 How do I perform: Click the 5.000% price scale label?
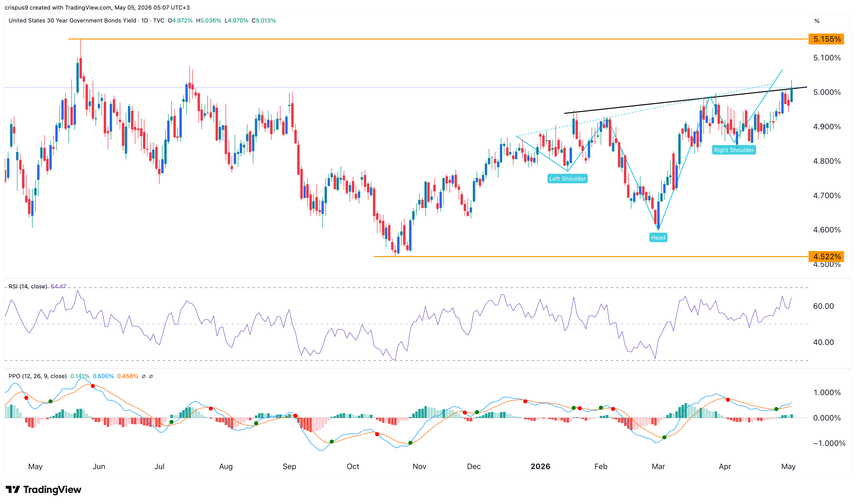(827, 92)
